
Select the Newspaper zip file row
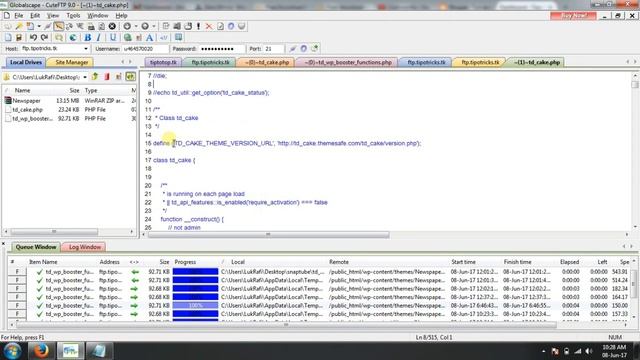[x=69, y=100]
